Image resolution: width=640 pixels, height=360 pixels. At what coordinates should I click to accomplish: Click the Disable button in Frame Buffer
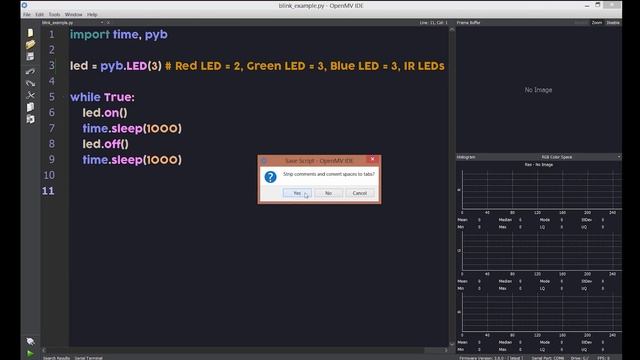[x=613, y=22]
